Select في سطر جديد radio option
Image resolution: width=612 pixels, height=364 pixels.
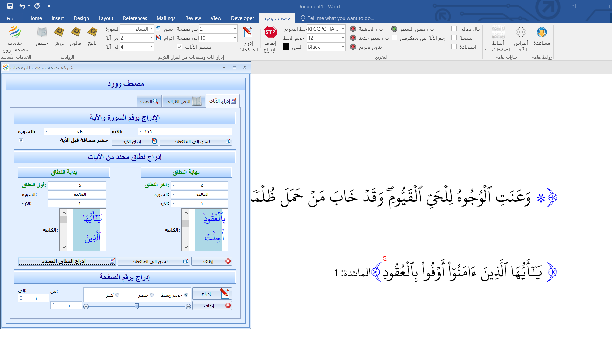point(353,38)
